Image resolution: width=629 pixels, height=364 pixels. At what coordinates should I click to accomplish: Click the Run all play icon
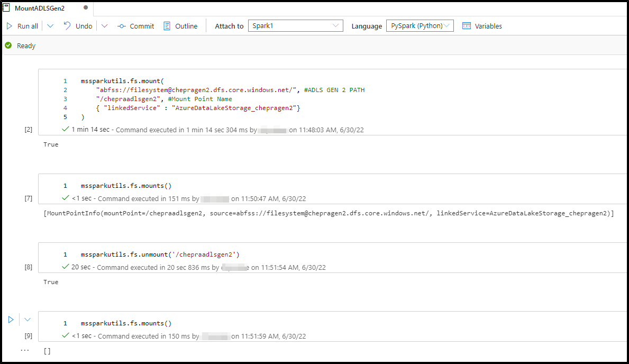[10, 26]
